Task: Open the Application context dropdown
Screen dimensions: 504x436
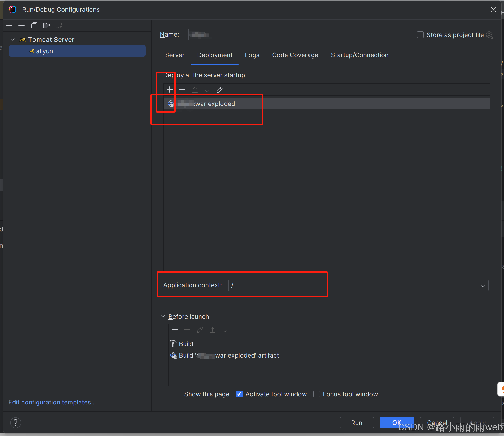Action: tap(483, 286)
